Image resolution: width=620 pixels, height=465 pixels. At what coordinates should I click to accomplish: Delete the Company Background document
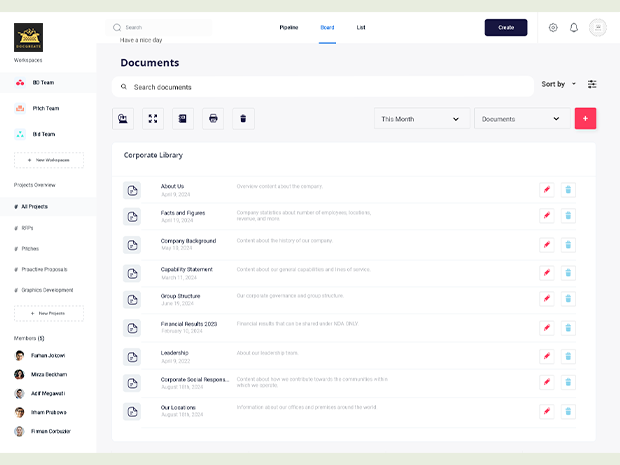click(x=568, y=245)
